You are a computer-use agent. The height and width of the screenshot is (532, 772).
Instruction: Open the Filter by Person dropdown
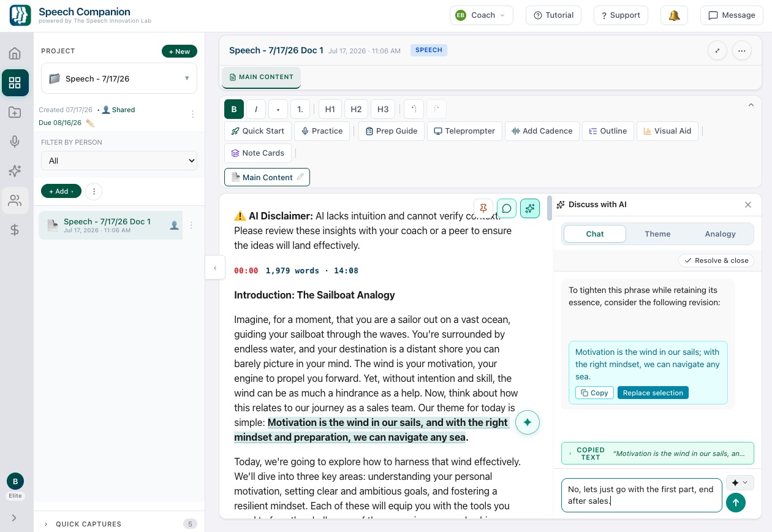coord(119,161)
